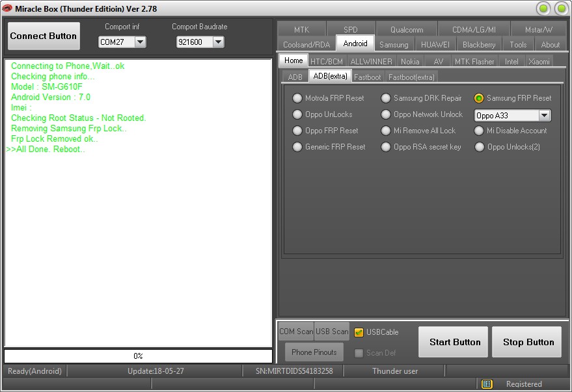Toggle the USBCable checkbox

coord(359,332)
